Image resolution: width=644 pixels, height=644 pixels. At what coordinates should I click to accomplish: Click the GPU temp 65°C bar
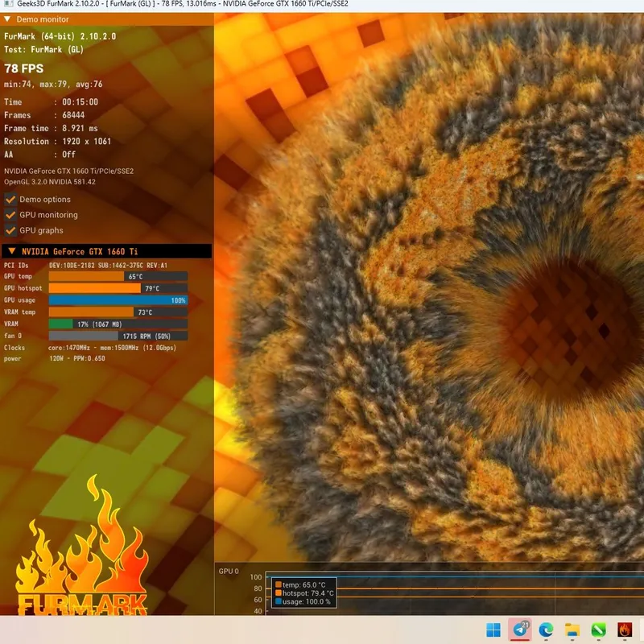click(118, 276)
